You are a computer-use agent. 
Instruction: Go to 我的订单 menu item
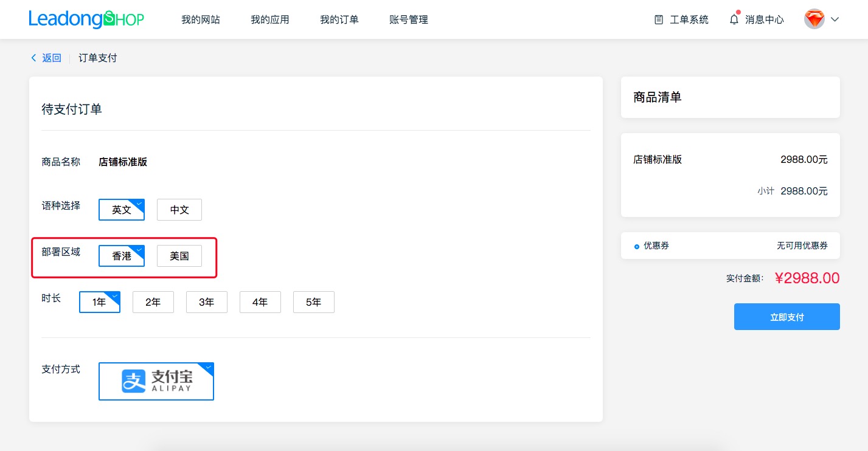click(339, 19)
